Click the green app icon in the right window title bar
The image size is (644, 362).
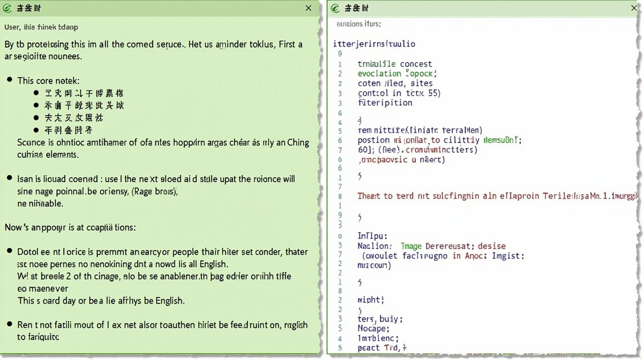coord(335,9)
